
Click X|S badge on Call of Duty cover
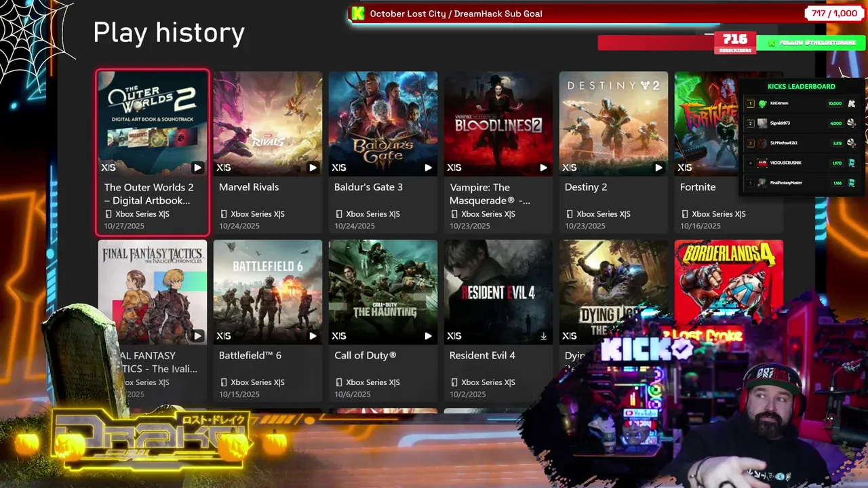[339, 335]
